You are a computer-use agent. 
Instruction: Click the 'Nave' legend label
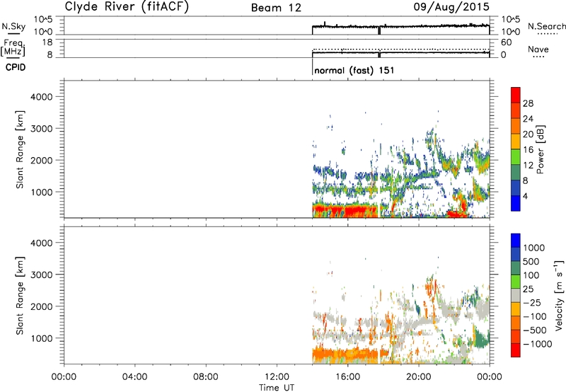pyautogui.click(x=538, y=50)
